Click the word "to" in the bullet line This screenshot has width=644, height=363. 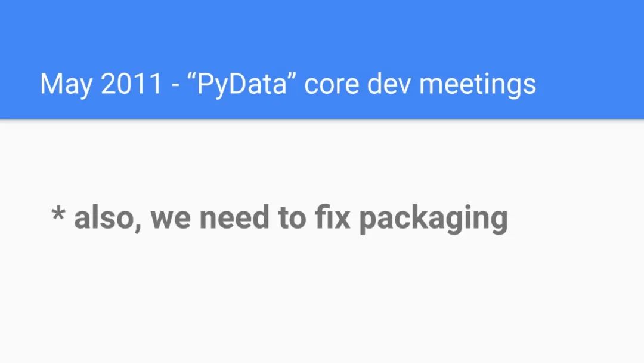292,219
